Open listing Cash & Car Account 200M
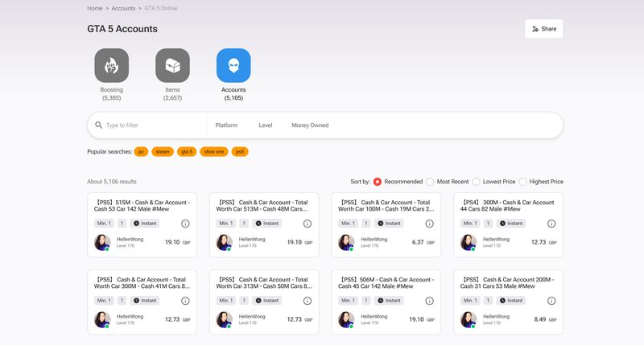 point(507,282)
